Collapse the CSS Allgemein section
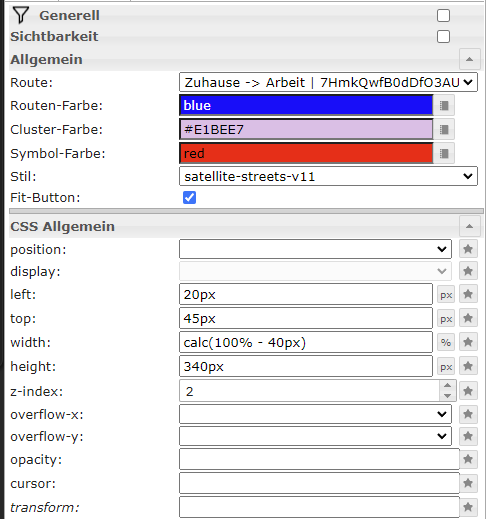The height and width of the screenshot is (519, 486). click(x=470, y=226)
